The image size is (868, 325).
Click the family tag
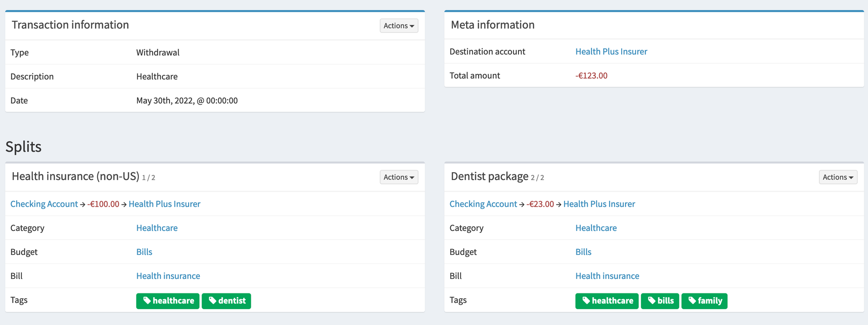click(x=704, y=301)
